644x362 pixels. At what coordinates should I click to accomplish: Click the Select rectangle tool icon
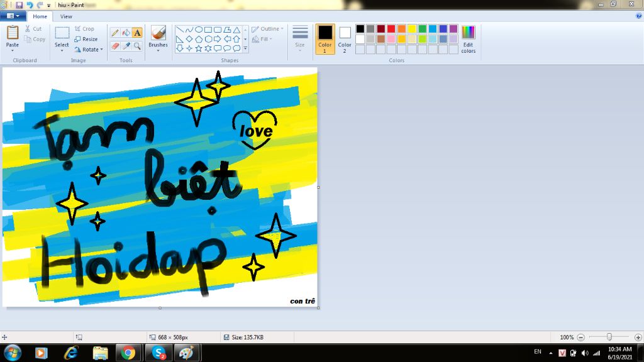tap(62, 33)
